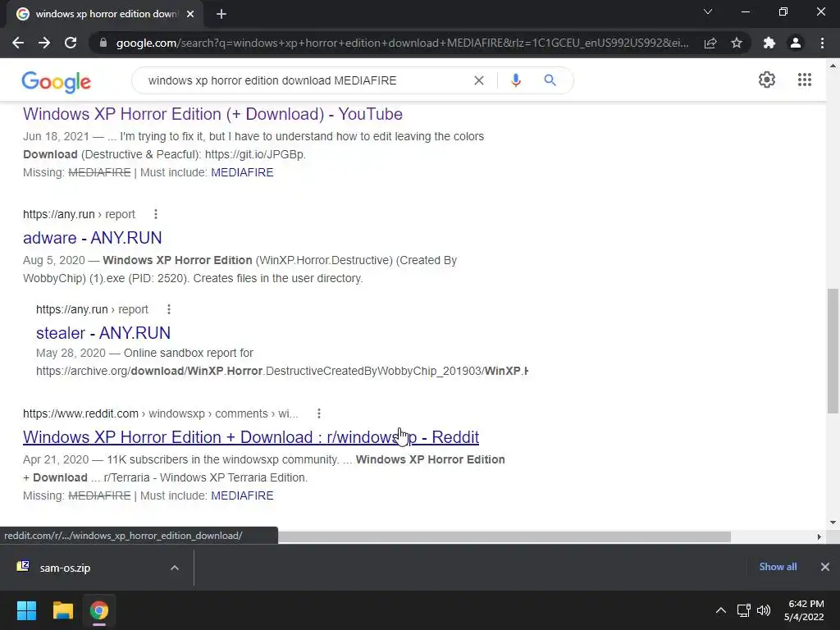The image size is (840, 630).
Task: Reload the Google search page
Action: click(x=71, y=43)
